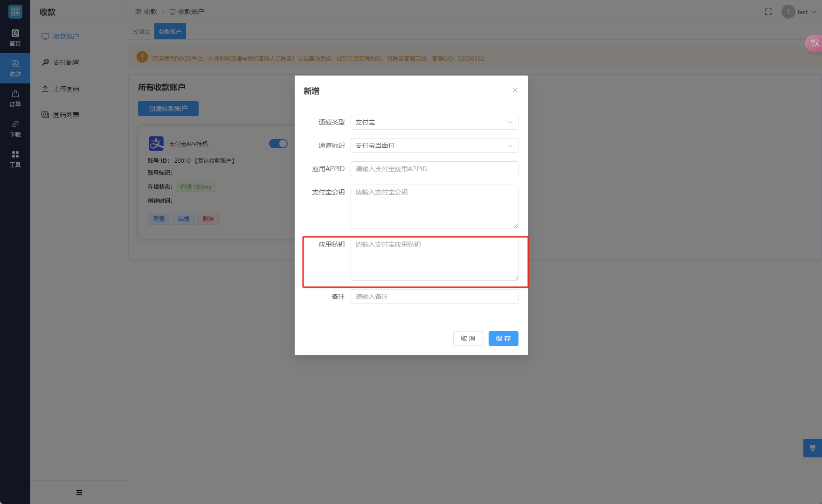822x504 pixels.
Task: Switch to the 控制台 tab
Action: click(x=141, y=32)
